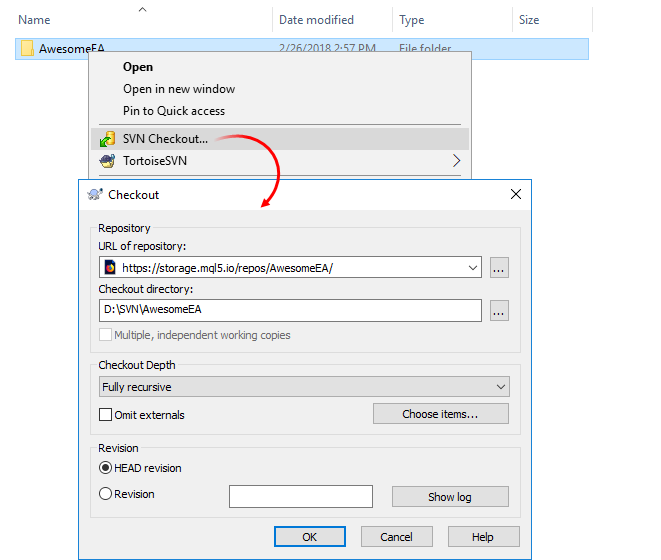Image resolution: width=661 pixels, height=560 pixels.
Task: Click the OK button
Action: (x=310, y=536)
